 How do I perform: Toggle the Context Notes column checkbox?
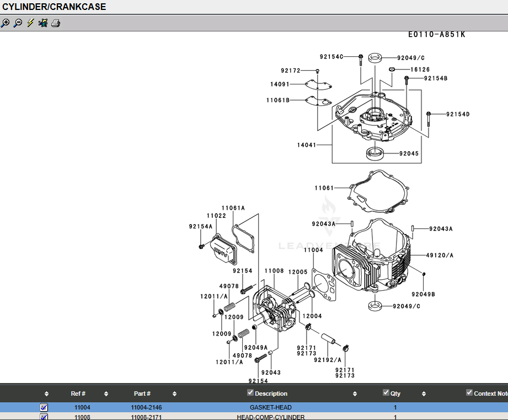pos(469,393)
